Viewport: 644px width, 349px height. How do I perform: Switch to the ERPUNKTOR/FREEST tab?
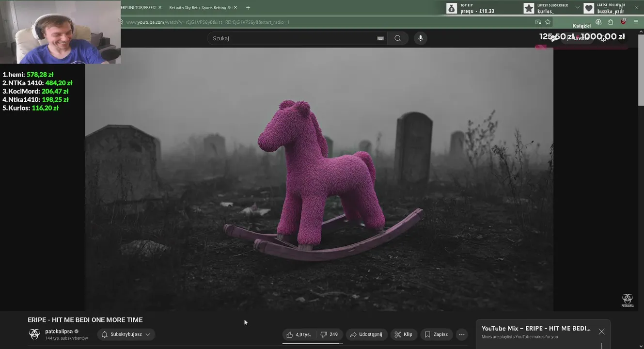[x=138, y=8]
